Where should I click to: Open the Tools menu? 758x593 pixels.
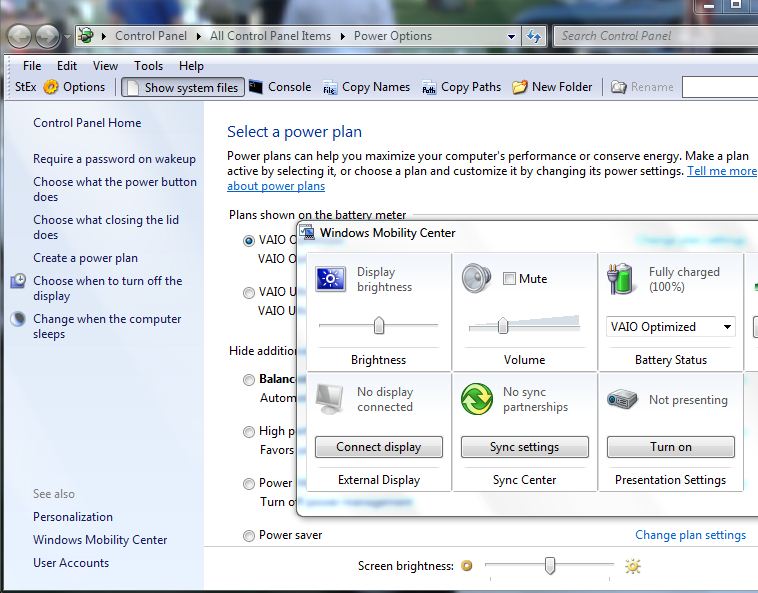pos(148,66)
